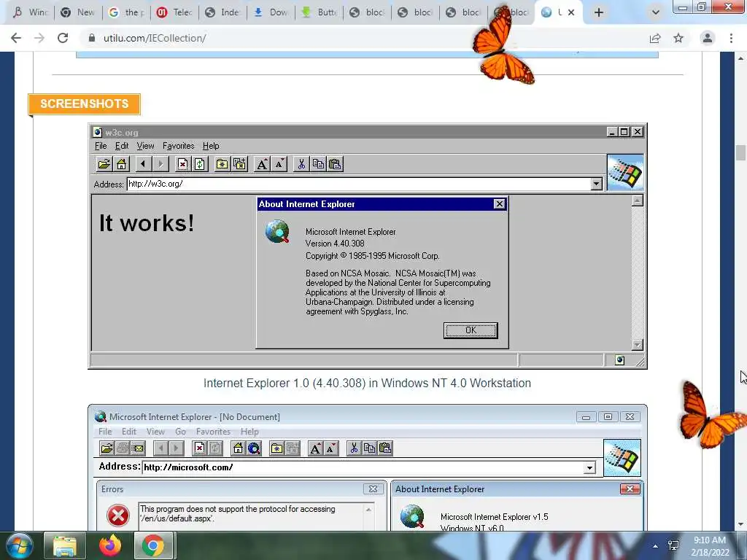Viewport: 747px width, 560px height.
Task: Click the Chrome forward arrow
Action: (x=39, y=38)
